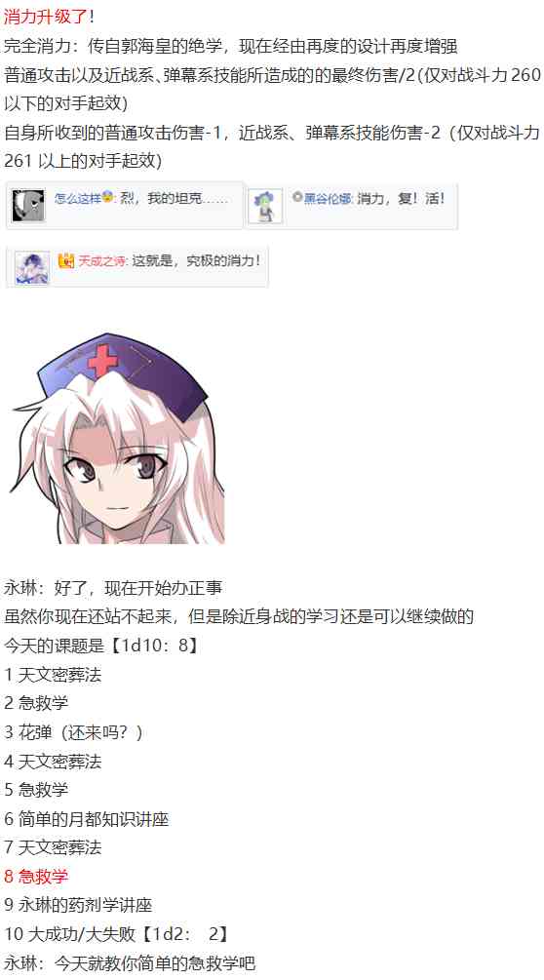Viewport: 544px width, 980px height.
Task: Click the red cross on nurse hat
Action: coord(103,360)
